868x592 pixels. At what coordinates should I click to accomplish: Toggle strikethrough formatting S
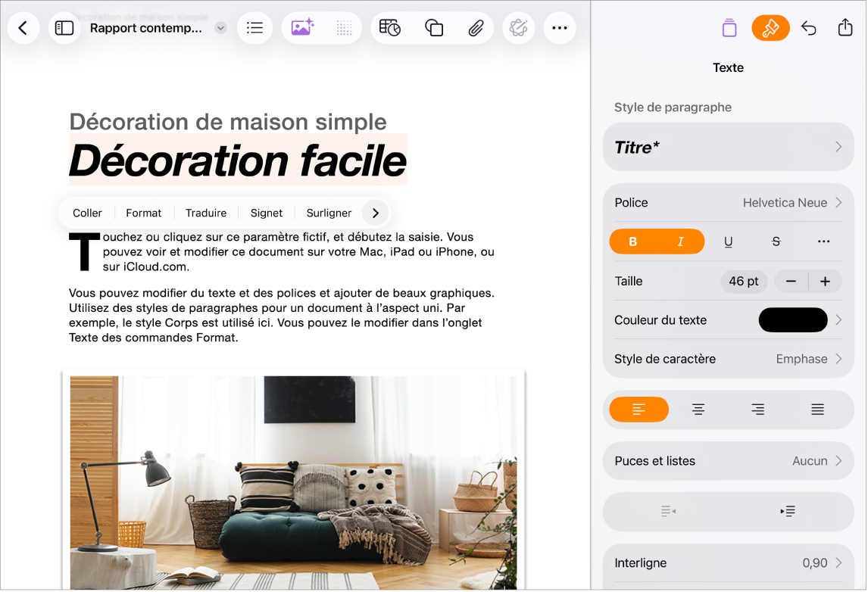tap(776, 241)
